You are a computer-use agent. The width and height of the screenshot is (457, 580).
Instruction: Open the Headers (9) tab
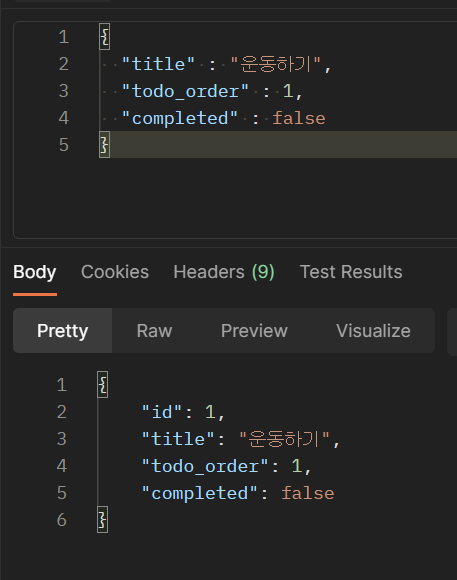pyautogui.click(x=224, y=272)
